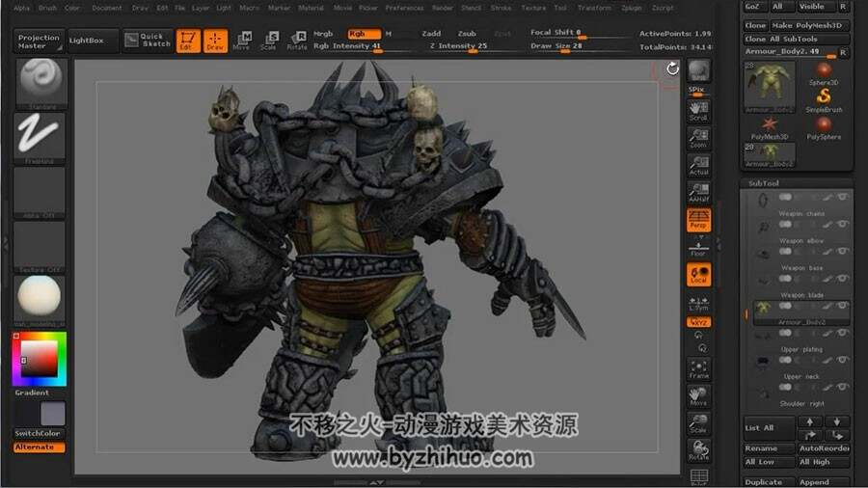Click the right shelf Scale icon
This screenshot has height=488, width=868.
point(698,423)
